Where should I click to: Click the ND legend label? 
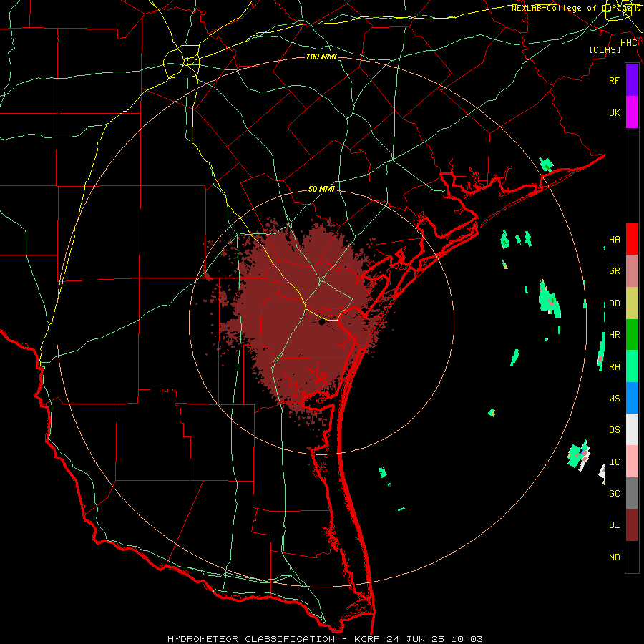[x=614, y=557]
